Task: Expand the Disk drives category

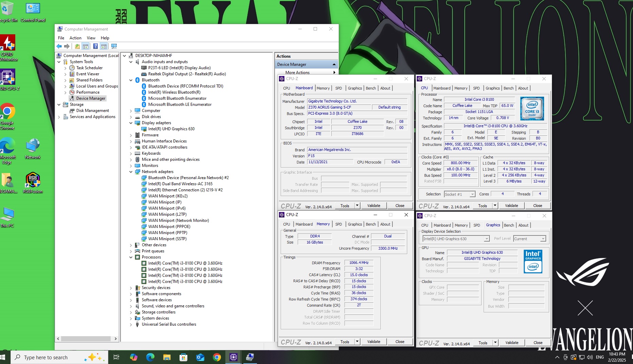Action: click(x=131, y=117)
